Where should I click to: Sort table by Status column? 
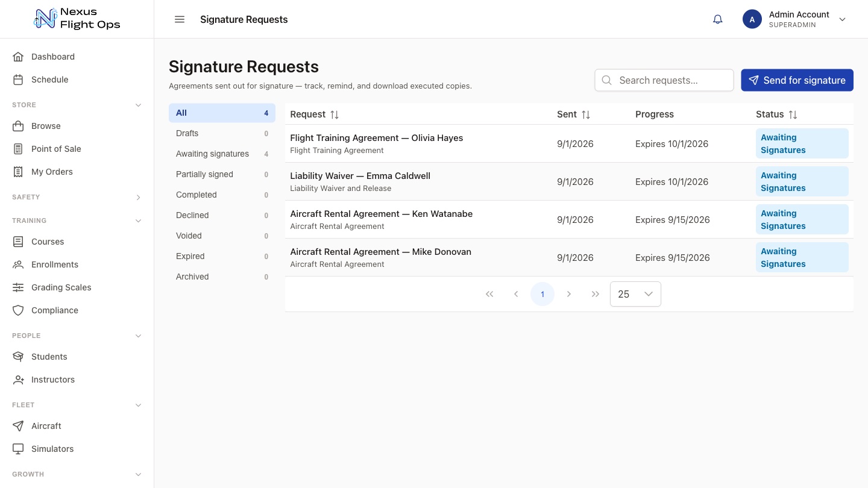[x=793, y=114]
